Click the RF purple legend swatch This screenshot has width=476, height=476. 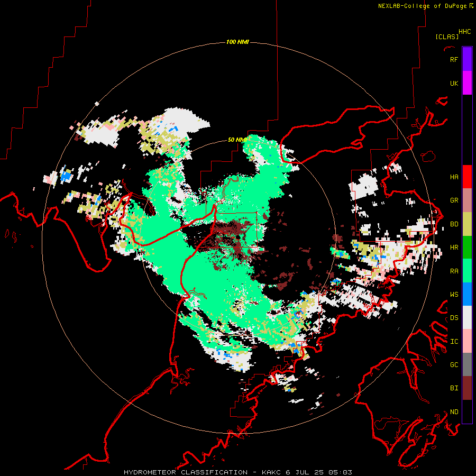tap(467, 59)
